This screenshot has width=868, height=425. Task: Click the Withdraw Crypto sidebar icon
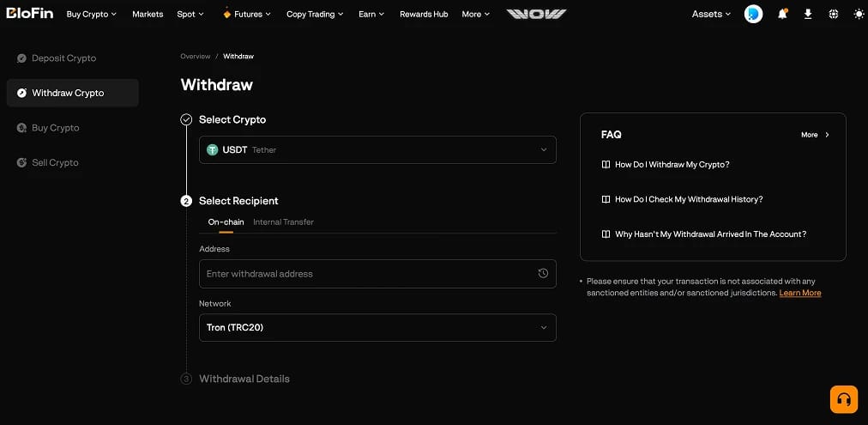point(21,93)
